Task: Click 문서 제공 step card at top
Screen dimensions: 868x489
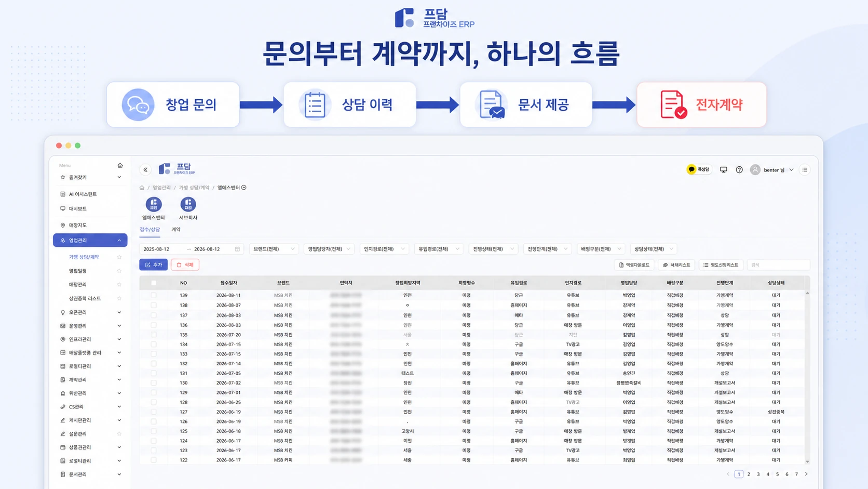Action: point(526,104)
